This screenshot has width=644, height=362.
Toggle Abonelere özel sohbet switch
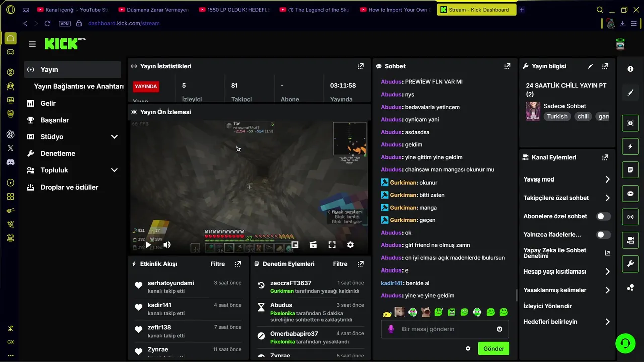point(603,216)
